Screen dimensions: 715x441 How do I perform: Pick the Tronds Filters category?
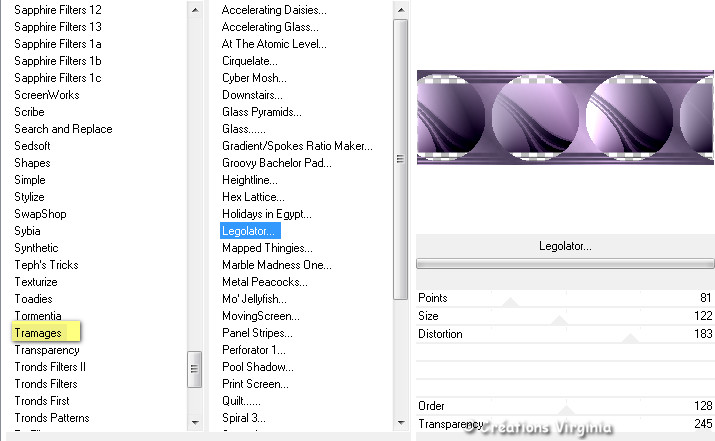[46, 384]
